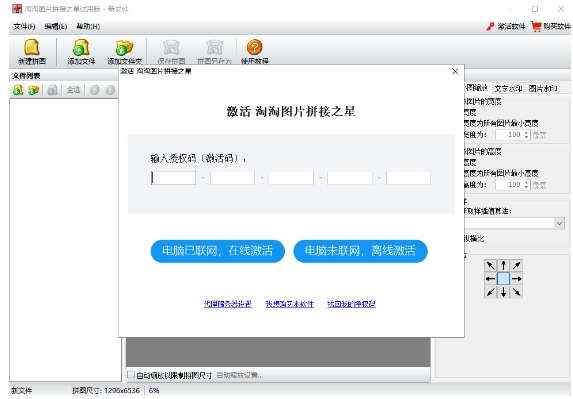This screenshot has width=573, height=399.
Task: Focus the fourth activation code box
Action: pyautogui.click(x=350, y=178)
